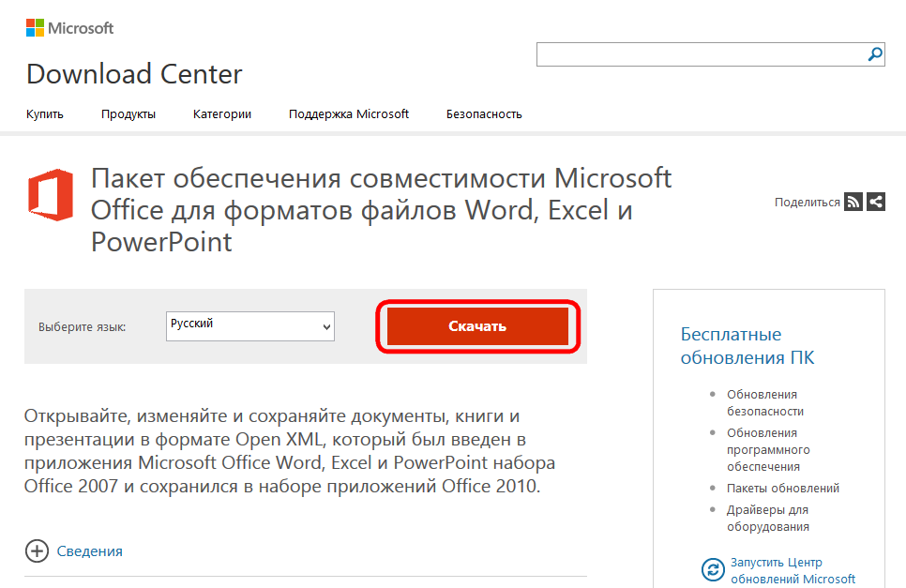906x588 pixels.
Task: Click the share icon next to RSS
Action: 876,202
